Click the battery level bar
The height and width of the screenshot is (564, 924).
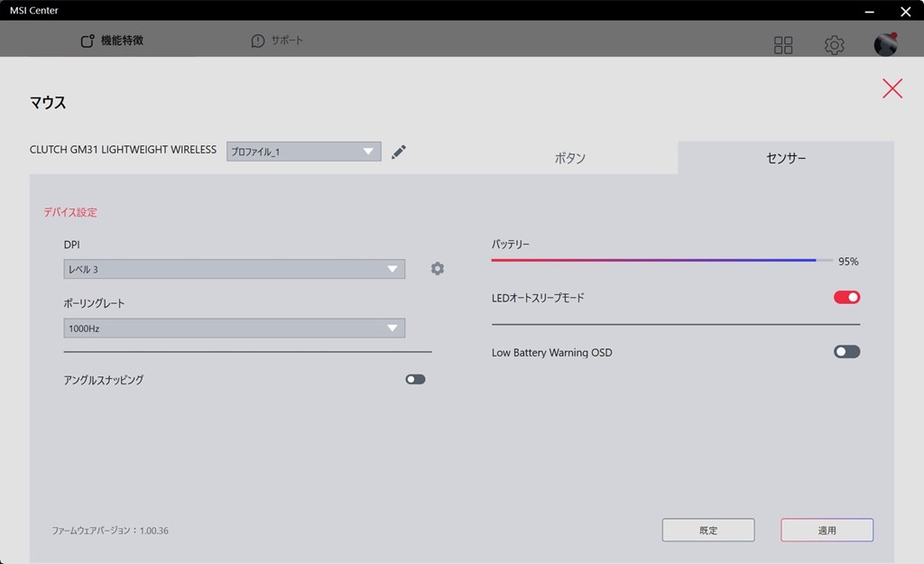tap(661, 260)
